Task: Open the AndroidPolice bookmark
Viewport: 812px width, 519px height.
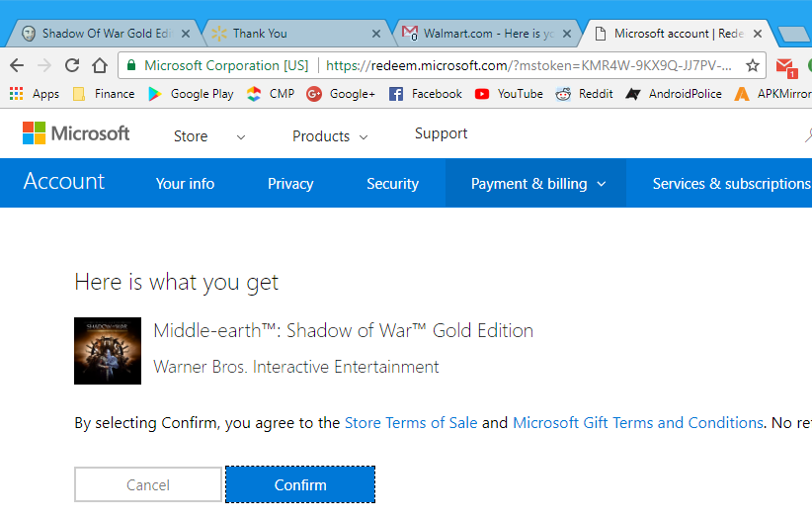Action: click(674, 94)
